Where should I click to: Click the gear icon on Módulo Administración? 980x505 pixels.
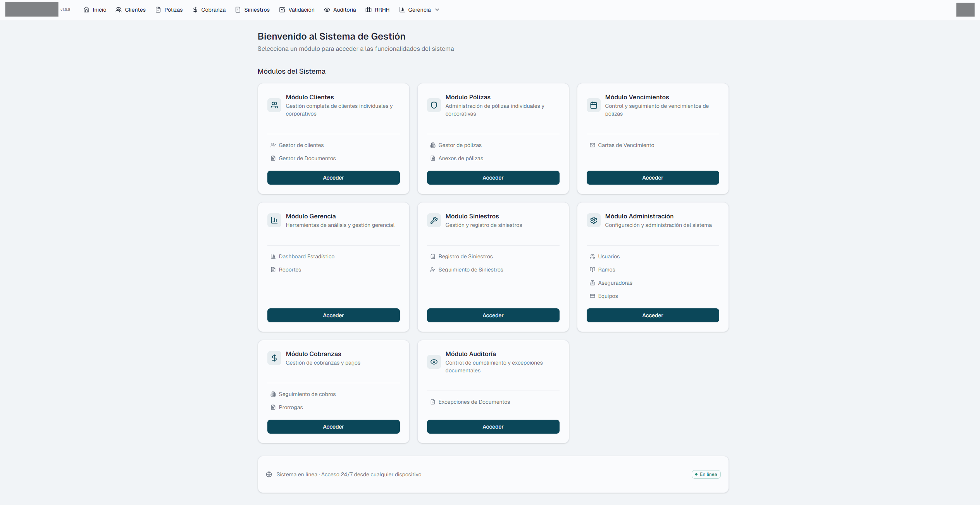click(594, 220)
